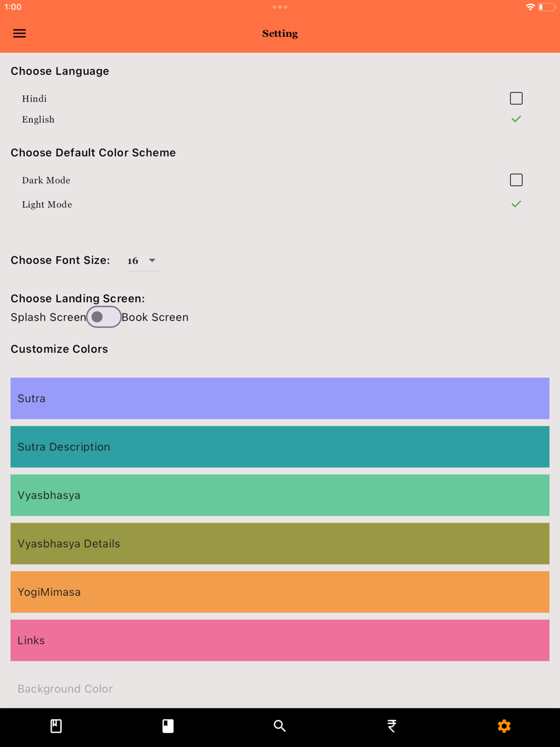Select the Light Mode checkmark

[x=516, y=204]
